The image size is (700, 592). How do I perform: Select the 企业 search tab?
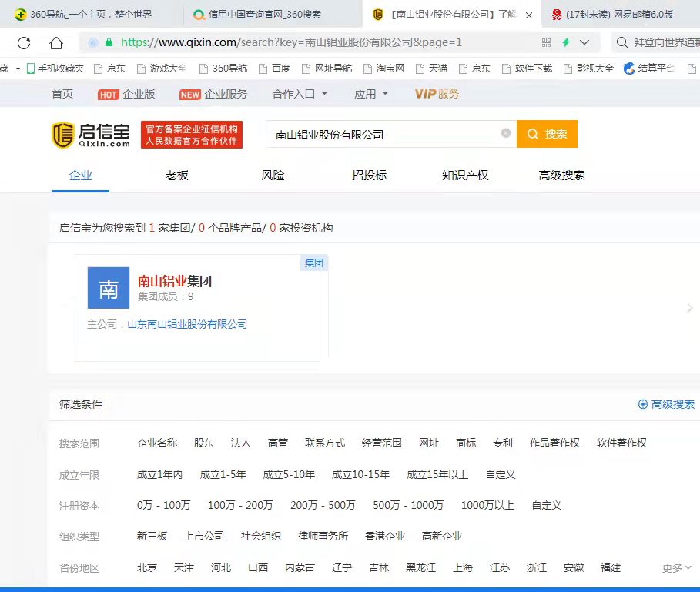(80, 176)
